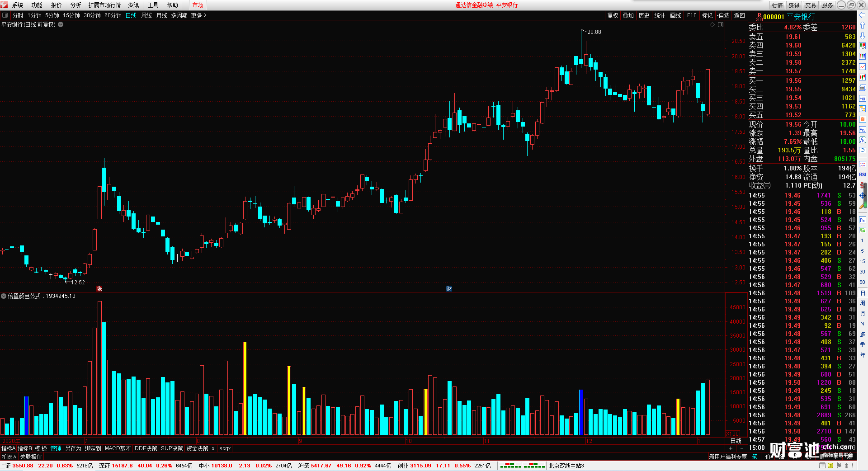Click the 返回 return button

point(739,15)
